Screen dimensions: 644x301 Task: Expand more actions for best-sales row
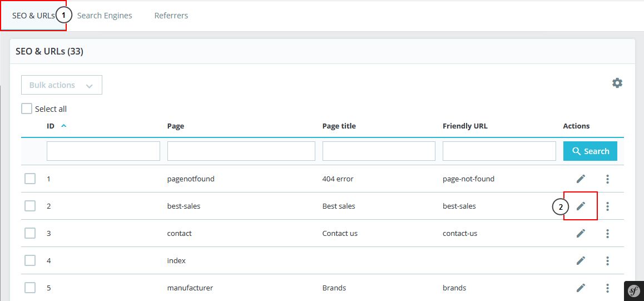(x=607, y=206)
